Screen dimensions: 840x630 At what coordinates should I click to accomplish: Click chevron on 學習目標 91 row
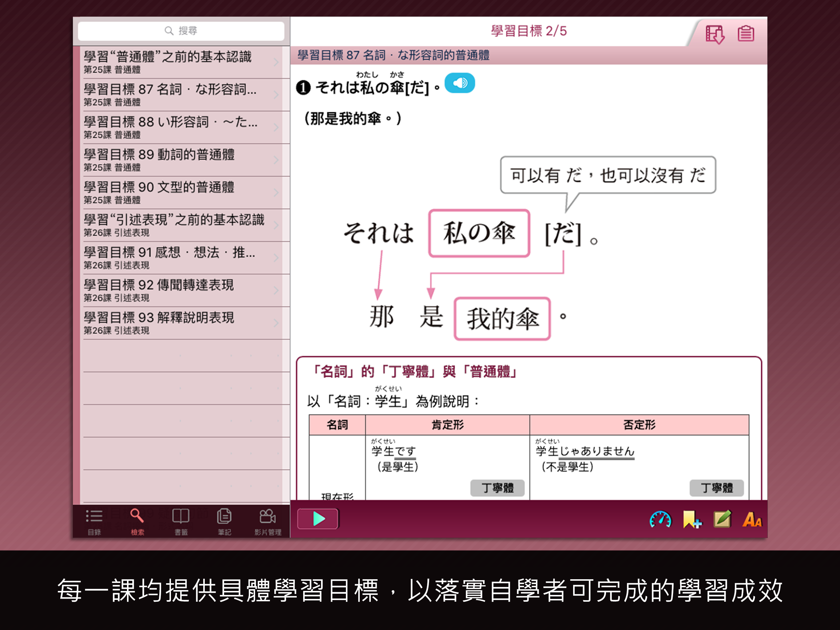tap(276, 258)
